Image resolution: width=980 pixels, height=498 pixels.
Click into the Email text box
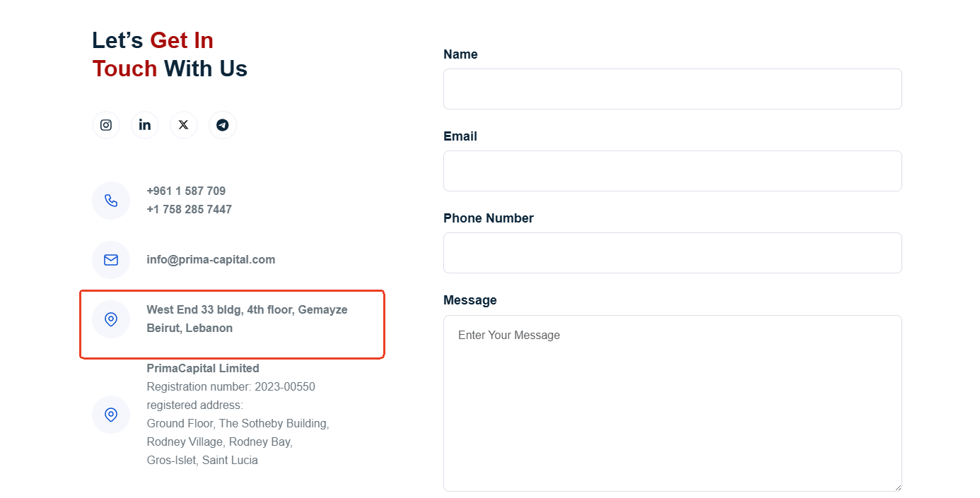click(x=672, y=171)
